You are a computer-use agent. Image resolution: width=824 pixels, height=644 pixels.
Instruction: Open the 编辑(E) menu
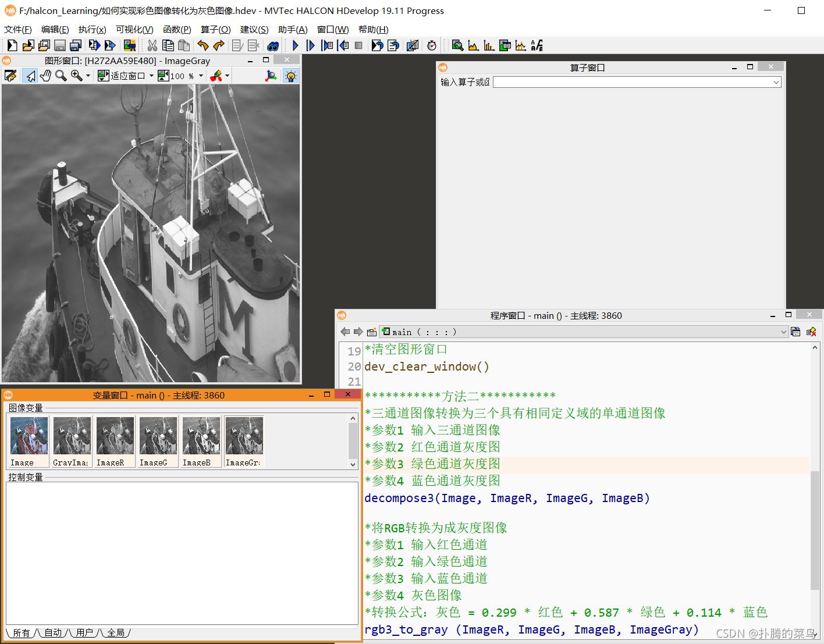pyautogui.click(x=55, y=29)
